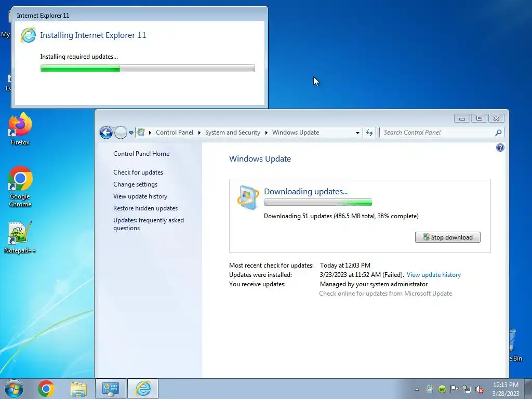Click the Internet Explorer 11 installation progress bar
Screen dimensions: 532x399
(148, 68)
